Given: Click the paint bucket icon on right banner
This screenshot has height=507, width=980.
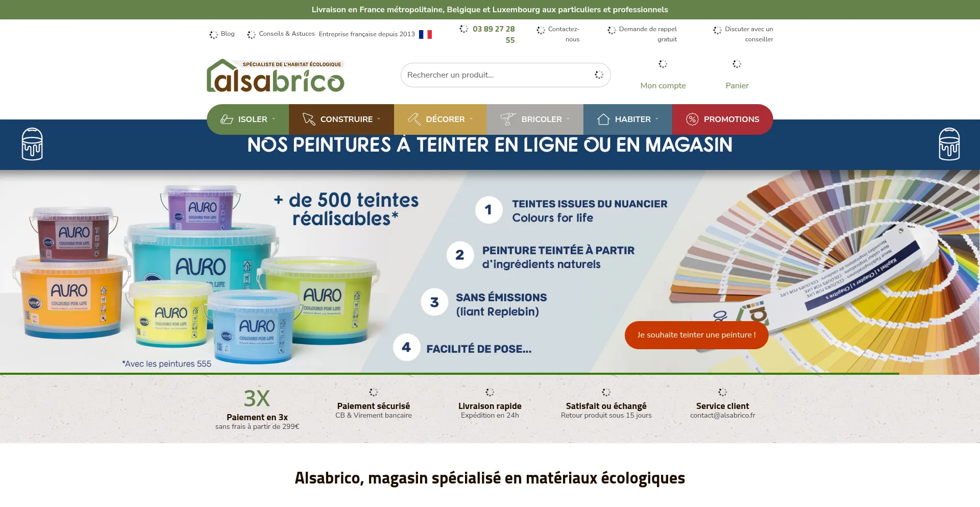Looking at the screenshot, I should (x=949, y=144).
